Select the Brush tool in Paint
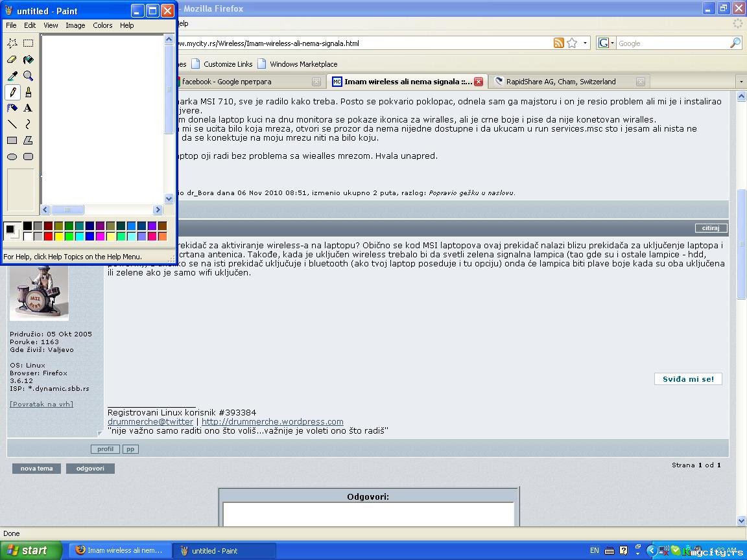This screenshot has height=560, width=747. (x=29, y=92)
